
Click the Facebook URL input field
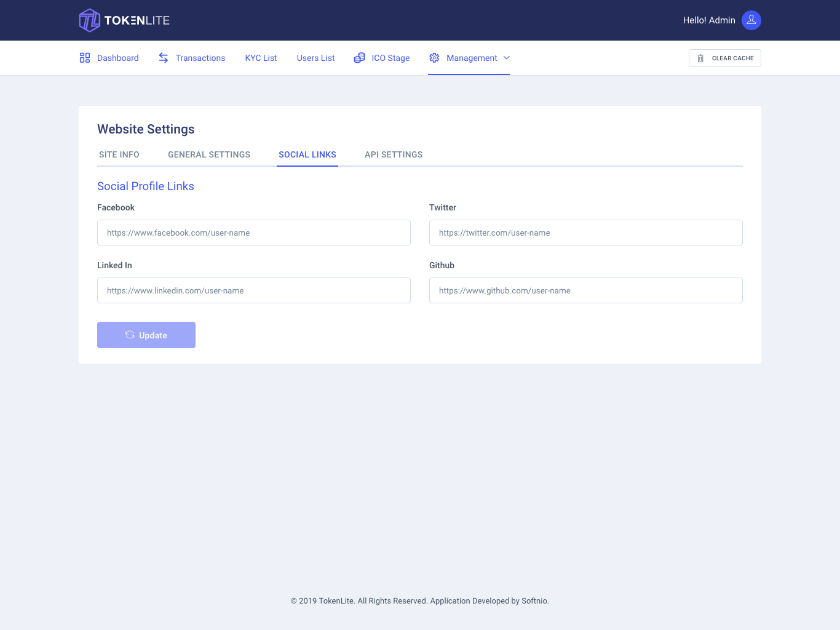coord(253,233)
